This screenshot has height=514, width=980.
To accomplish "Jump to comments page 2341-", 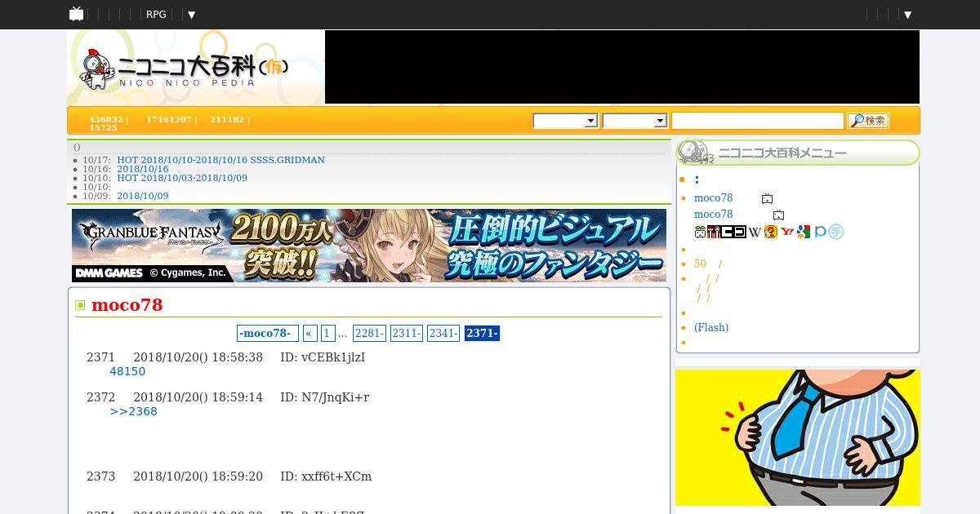I will pyautogui.click(x=443, y=333).
